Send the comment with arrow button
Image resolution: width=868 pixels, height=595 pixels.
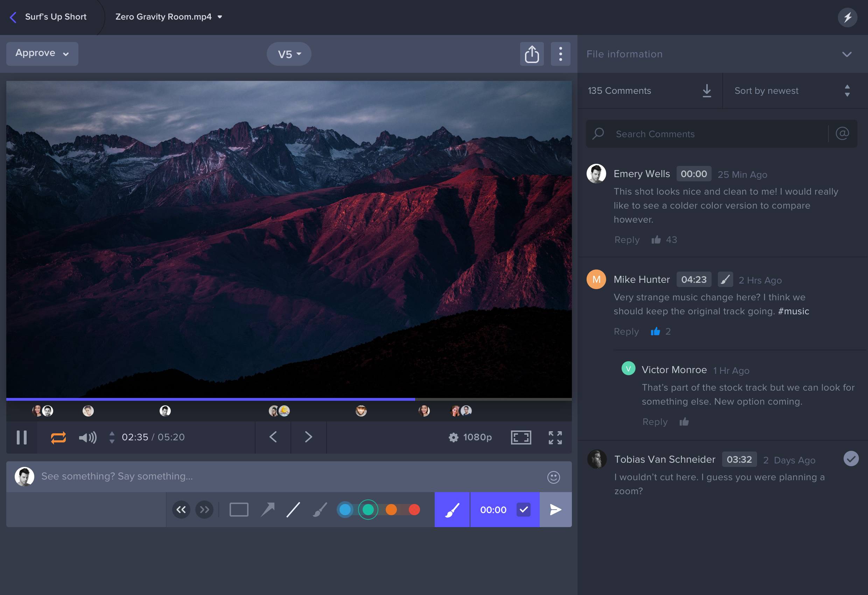tap(555, 510)
